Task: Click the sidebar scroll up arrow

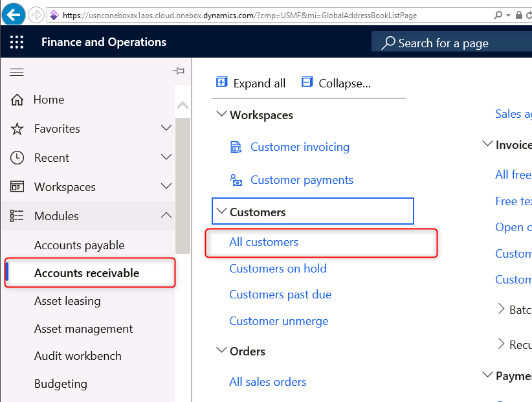Action: pyautogui.click(x=183, y=106)
